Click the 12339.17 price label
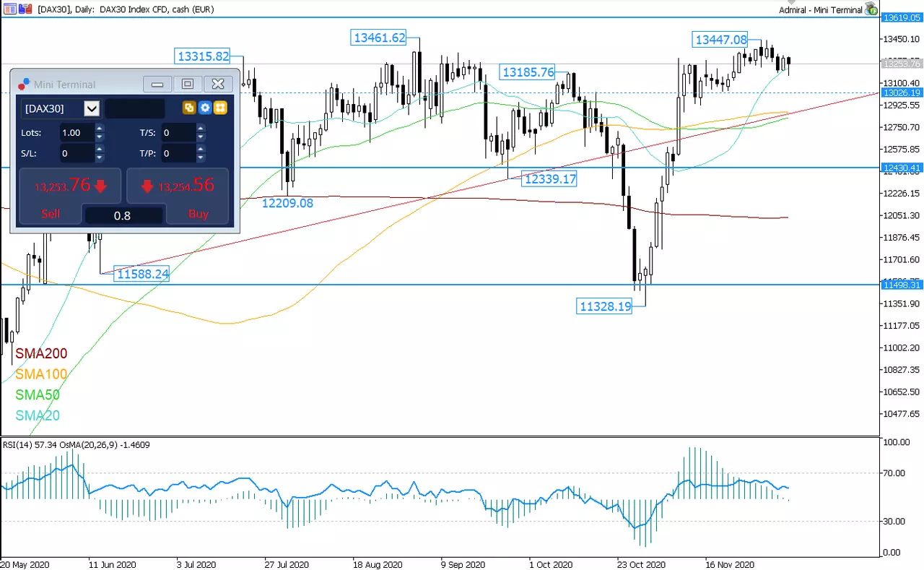The image size is (924, 570). (550, 178)
